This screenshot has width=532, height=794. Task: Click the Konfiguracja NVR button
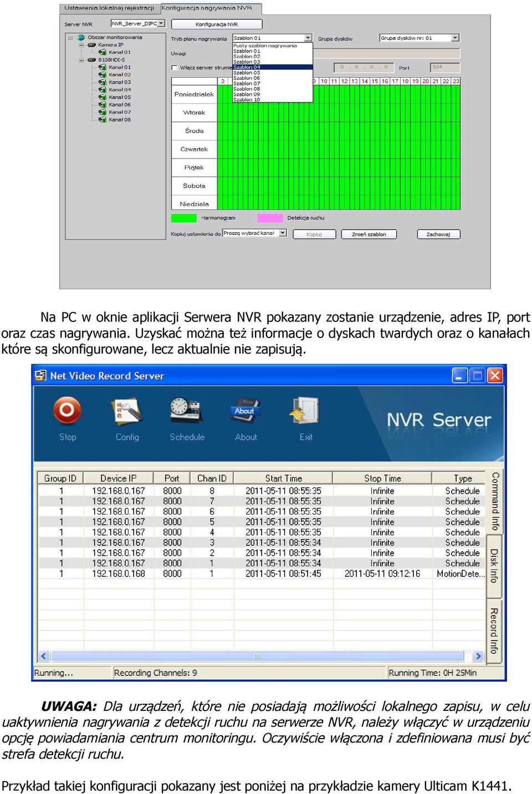coord(217,24)
